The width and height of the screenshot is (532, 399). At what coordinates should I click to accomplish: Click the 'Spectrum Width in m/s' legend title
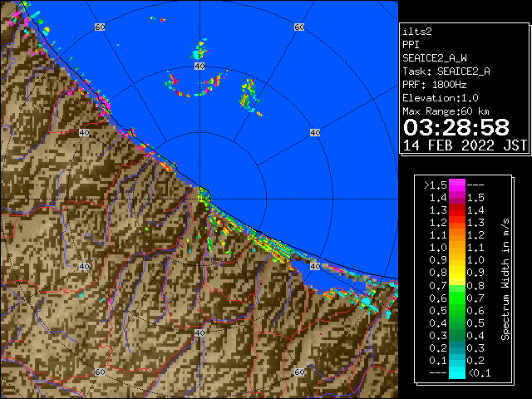[x=505, y=279]
